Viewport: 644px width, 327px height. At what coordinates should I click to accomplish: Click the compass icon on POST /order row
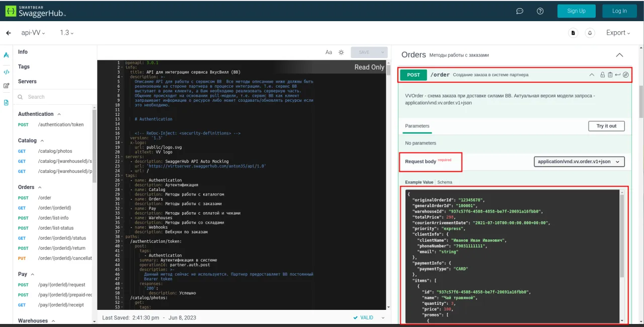tap(626, 75)
